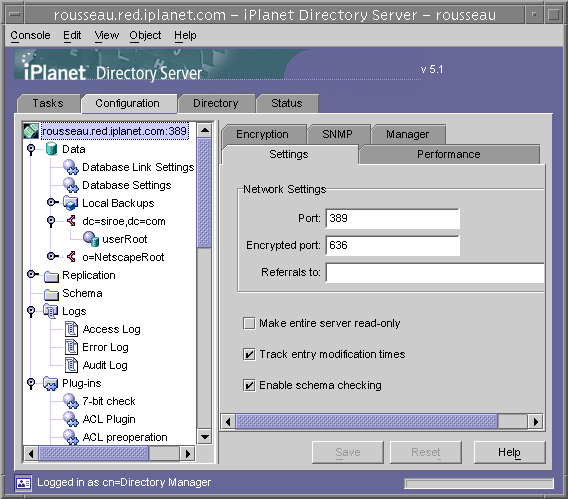
Task: Click the Port input field
Action: [393, 218]
